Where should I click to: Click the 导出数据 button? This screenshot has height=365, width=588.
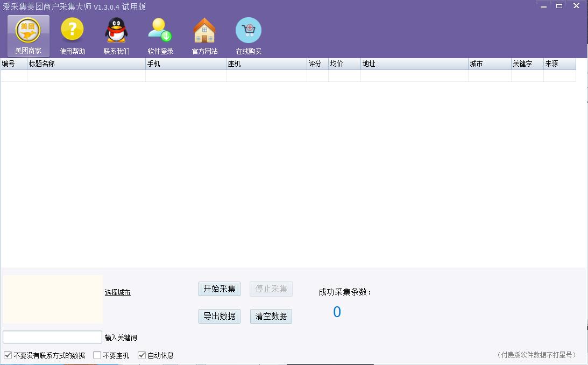(219, 316)
